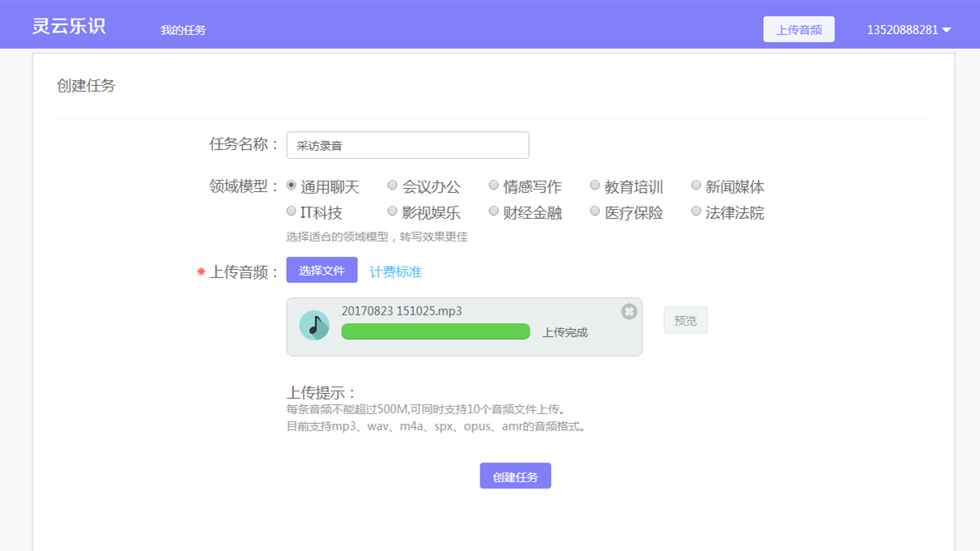The width and height of the screenshot is (980, 551).
Task: Open the 计费标准 link
Action: (x=395, y=272)
